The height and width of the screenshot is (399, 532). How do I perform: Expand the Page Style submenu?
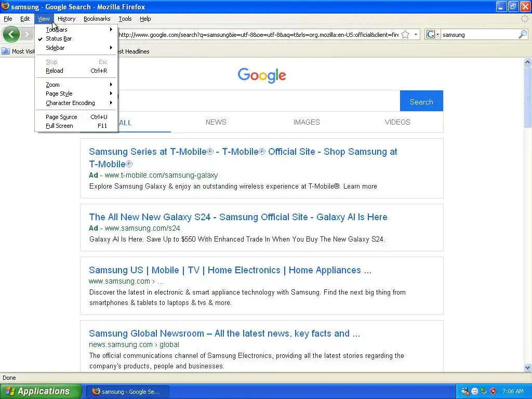coord(76,94)
